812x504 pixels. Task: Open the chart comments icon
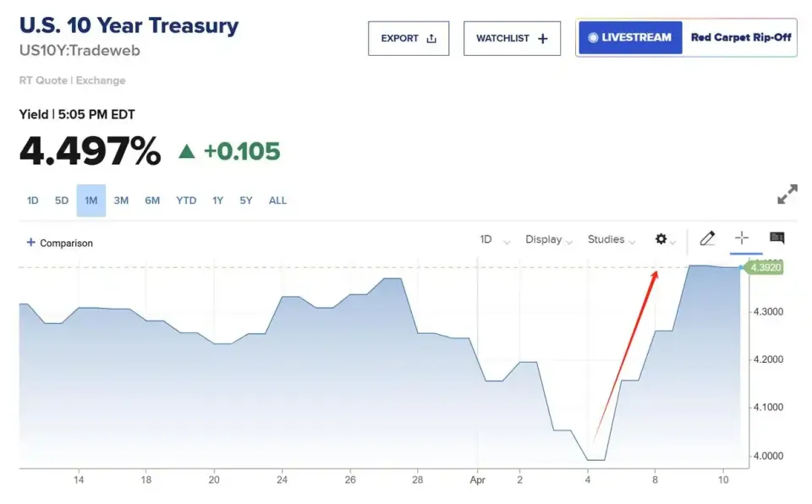pyautogui.click(x=776, y=238)
